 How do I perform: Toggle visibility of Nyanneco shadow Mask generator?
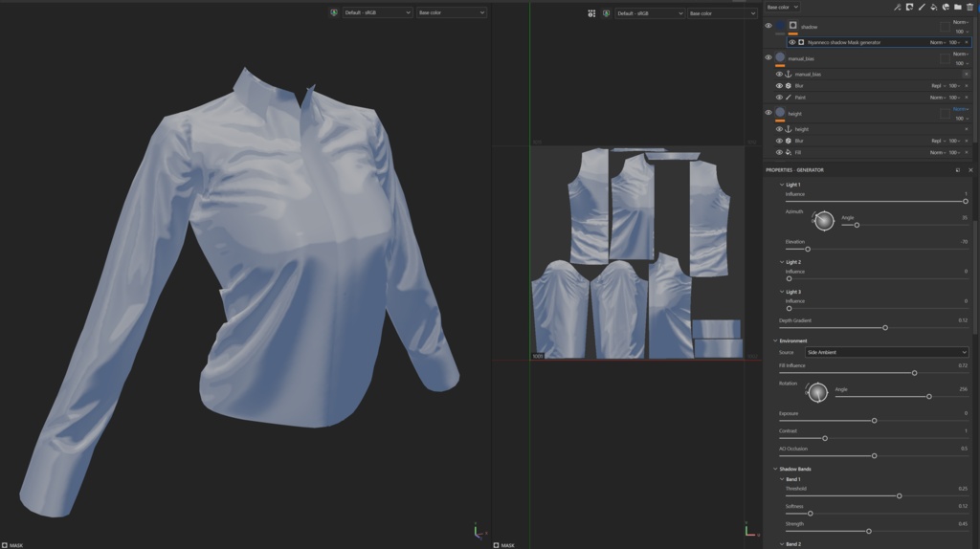[791, 42]
